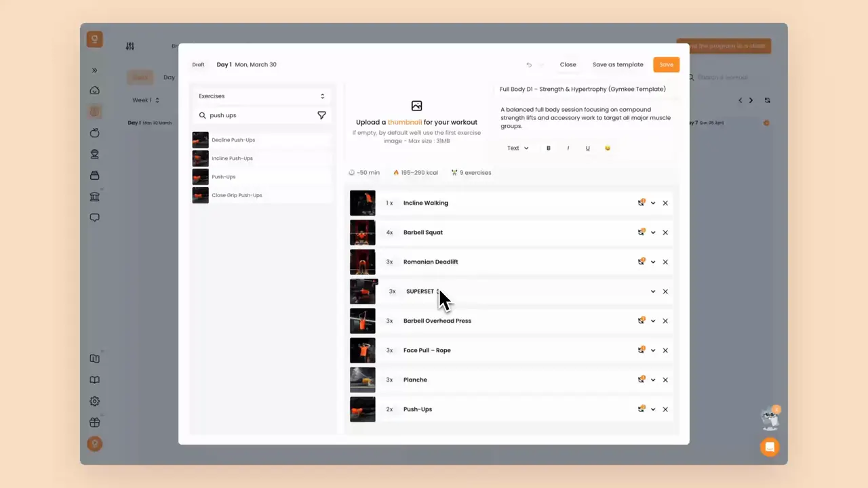Swap the Barbell Squat exercise
The width and height of the screenshot is (868, 488).
641,232
